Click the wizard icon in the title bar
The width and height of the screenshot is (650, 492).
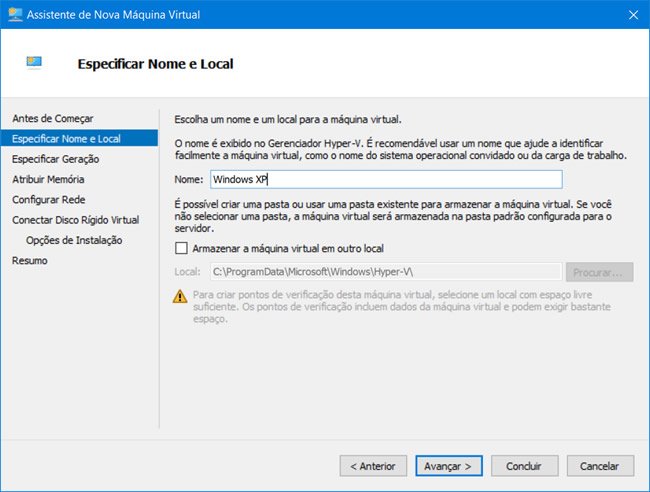(15, 14)
